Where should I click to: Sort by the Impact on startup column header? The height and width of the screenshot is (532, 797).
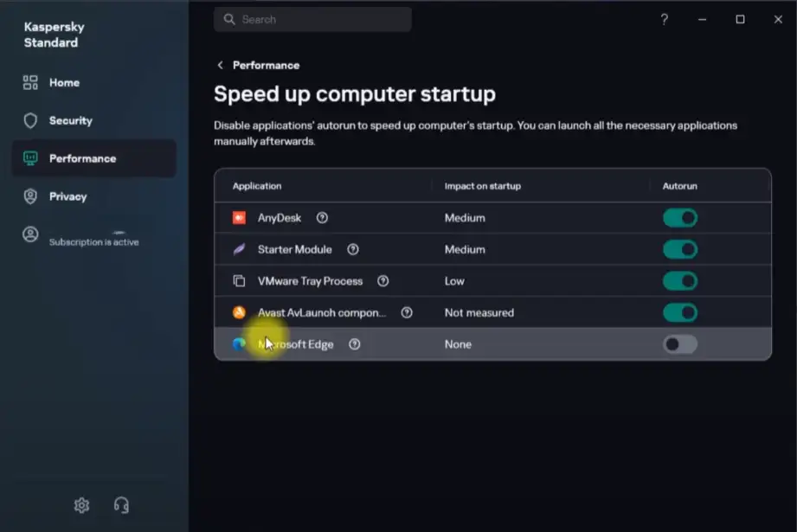coord(482,186)
